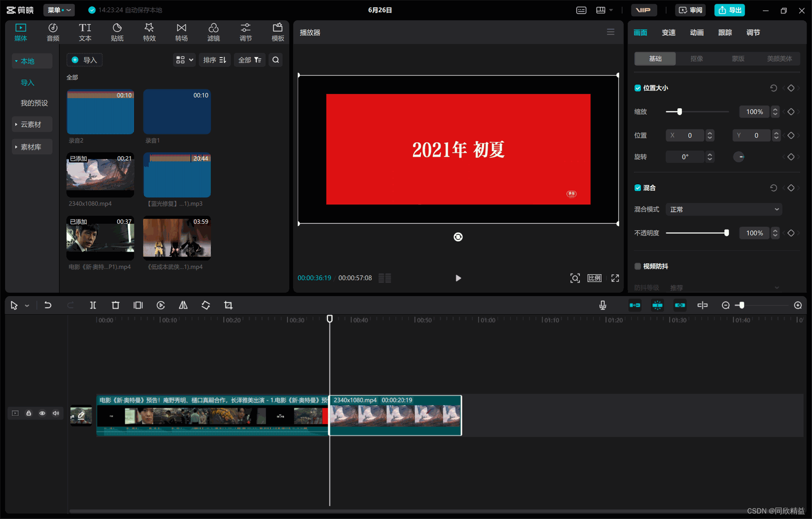Open the Stickers (贴纸) panel
This screenshot has width=812, height=519.
(117, 32)
